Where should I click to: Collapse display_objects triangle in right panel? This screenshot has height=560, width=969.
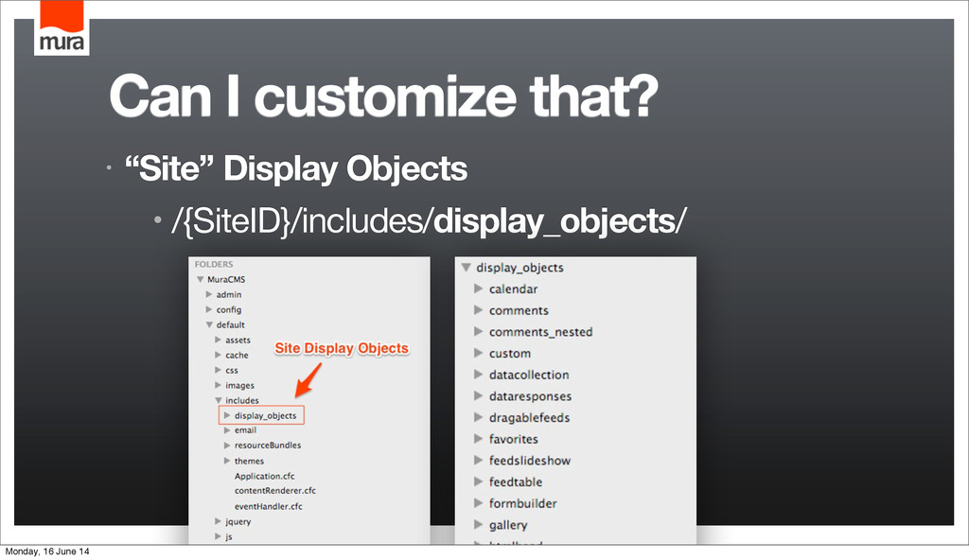tap(466, 268)
